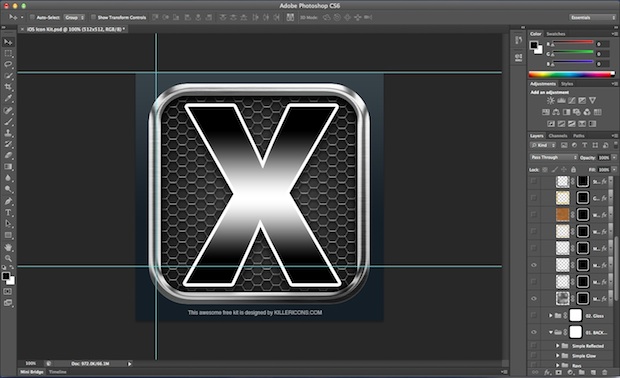620x378 pixels.
Task: Add a Curves adjustment
Action: pyautogui.click(x=572, y=101)
